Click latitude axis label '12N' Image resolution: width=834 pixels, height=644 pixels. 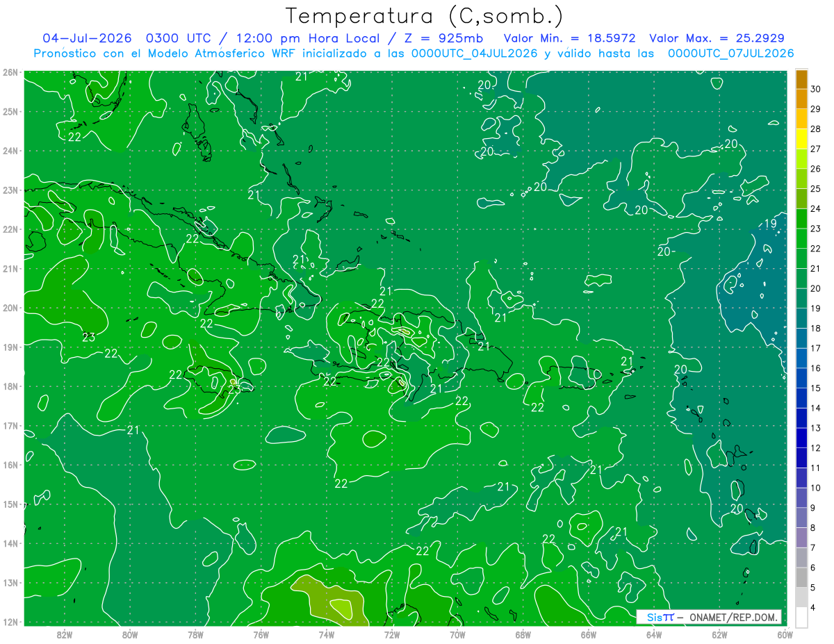tap(10, 622)
